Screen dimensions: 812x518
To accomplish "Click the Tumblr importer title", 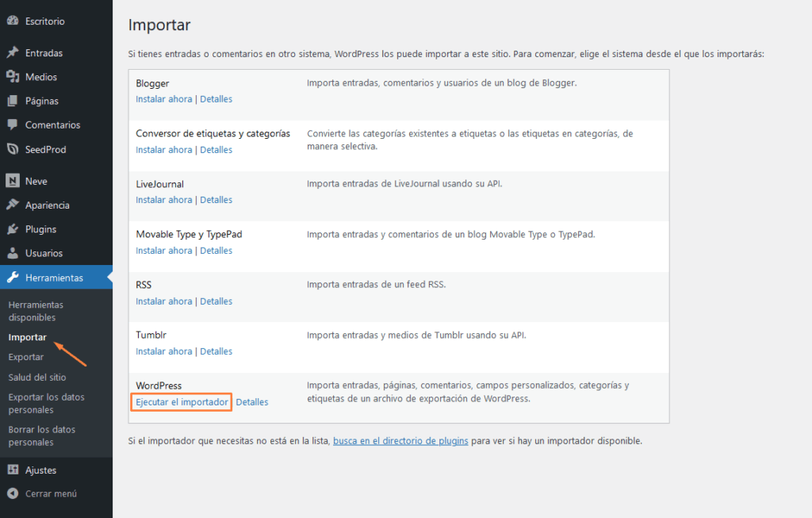I will click(x=151, y=335).
